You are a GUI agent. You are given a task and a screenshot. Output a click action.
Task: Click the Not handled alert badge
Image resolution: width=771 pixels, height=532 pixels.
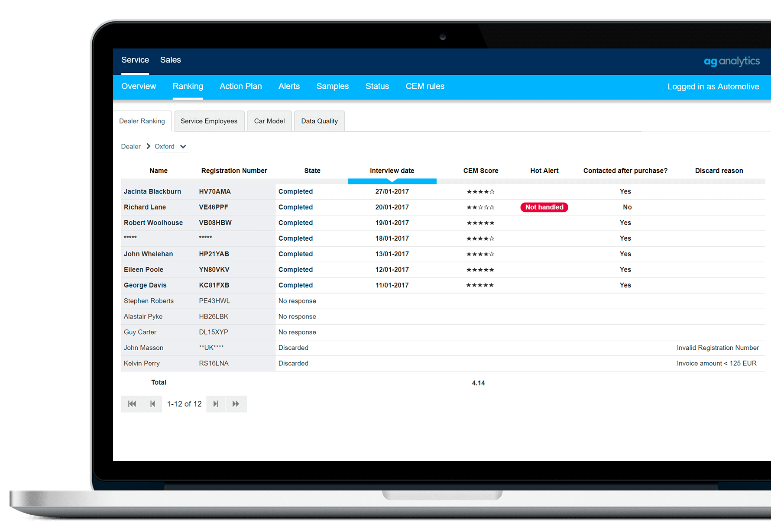pyautogui.click(x=544, y=207)
